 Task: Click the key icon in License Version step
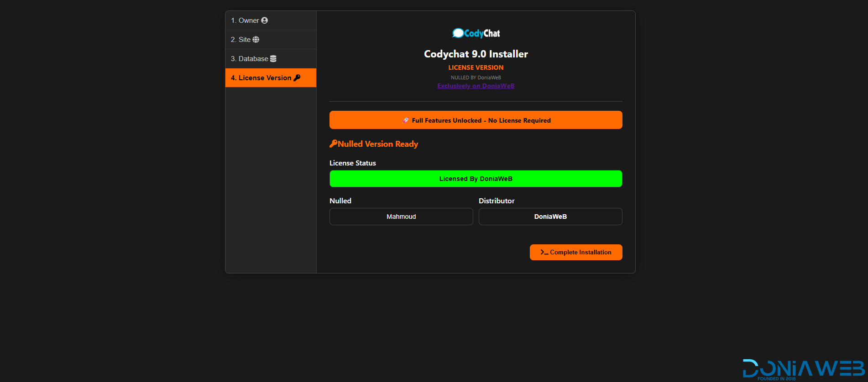pyautogui.click(x=297, y=78)
